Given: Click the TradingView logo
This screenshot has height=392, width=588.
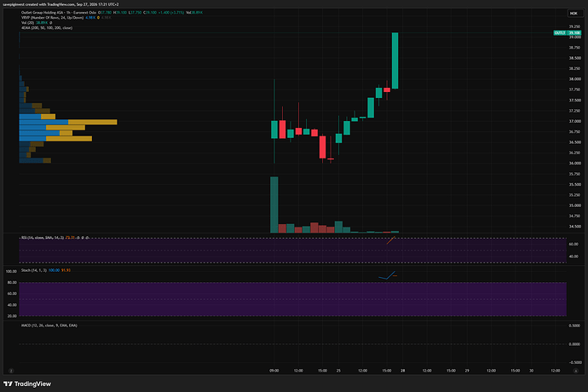Looking at the screenshot, I should point(27,383).
